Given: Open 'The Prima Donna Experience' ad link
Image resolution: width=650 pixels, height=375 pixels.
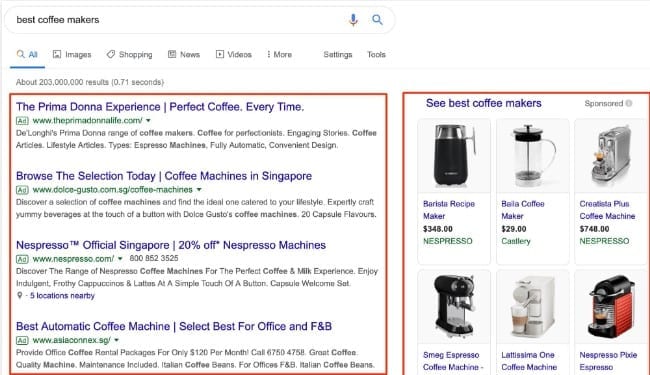Looking at the screenshot, I should tap(160, 107).
